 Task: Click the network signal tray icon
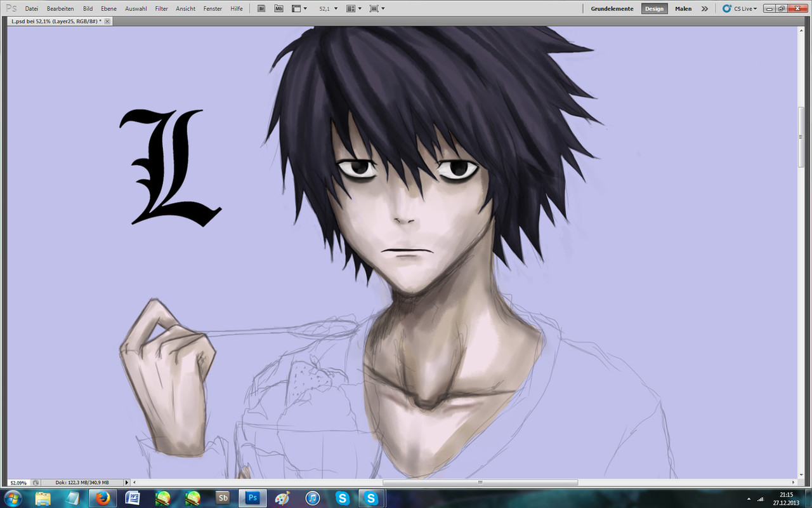(x=761, y=498)
